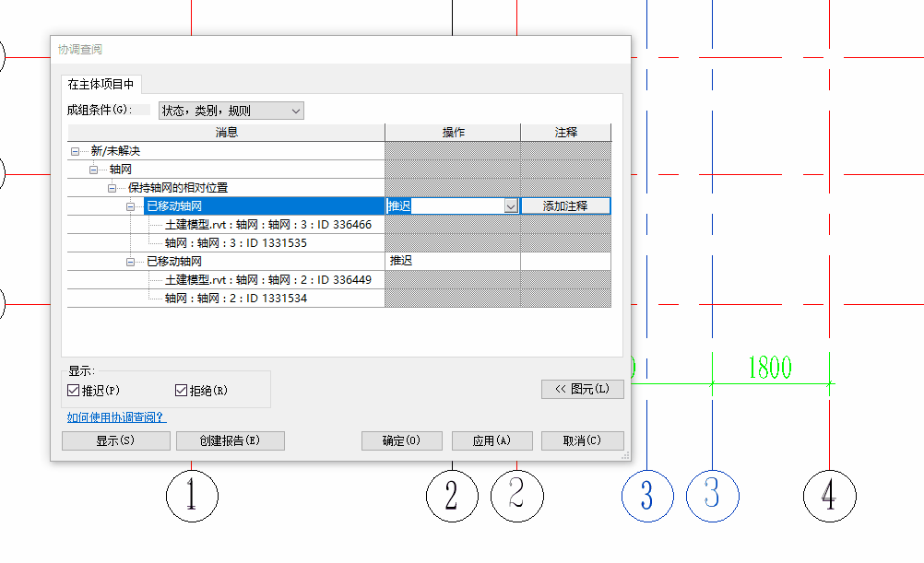
Task: Click the 显示(S) button
Action: [115, 440]
